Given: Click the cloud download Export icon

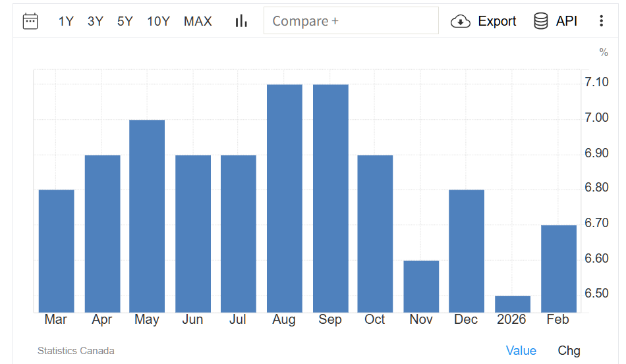Looking at the screenshot, I should 460,21.
